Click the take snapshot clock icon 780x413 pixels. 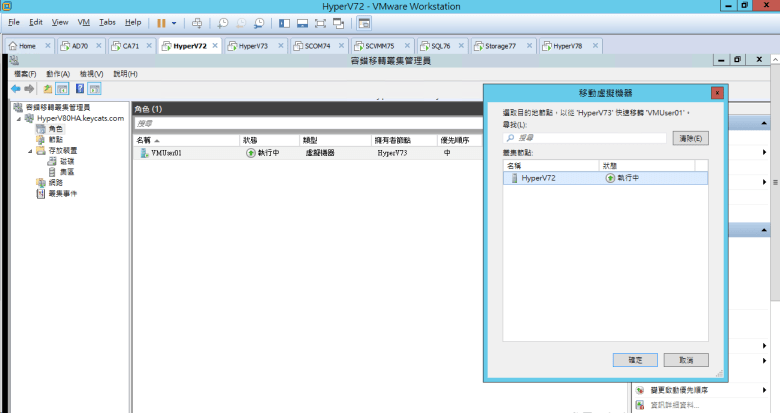click(x=223, y=22)
